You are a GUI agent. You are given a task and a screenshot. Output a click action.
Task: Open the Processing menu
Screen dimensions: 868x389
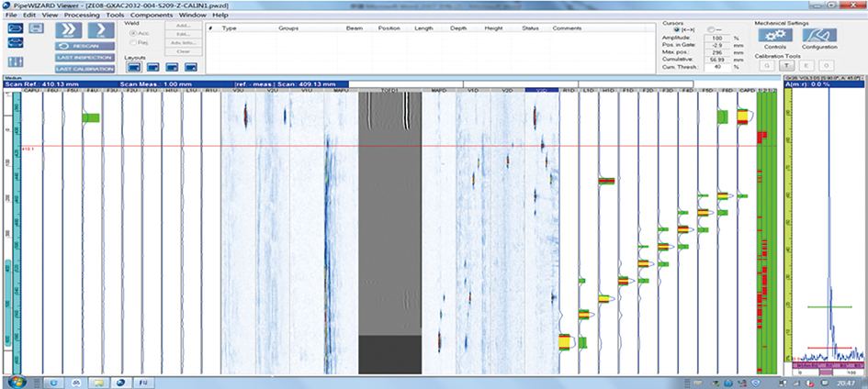82,16
